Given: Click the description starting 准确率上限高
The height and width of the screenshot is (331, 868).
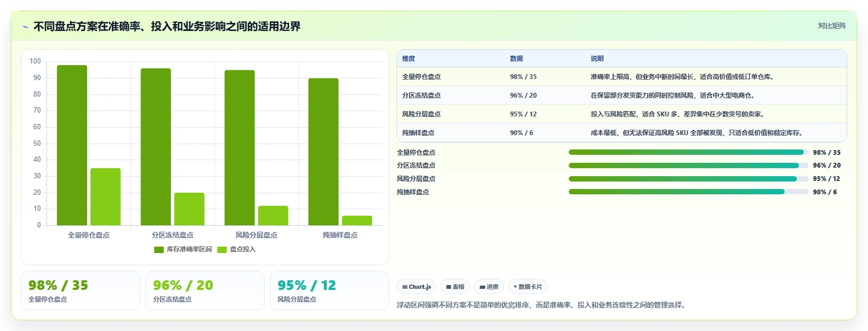Looking at the screenshot, I should click(683, 77).
